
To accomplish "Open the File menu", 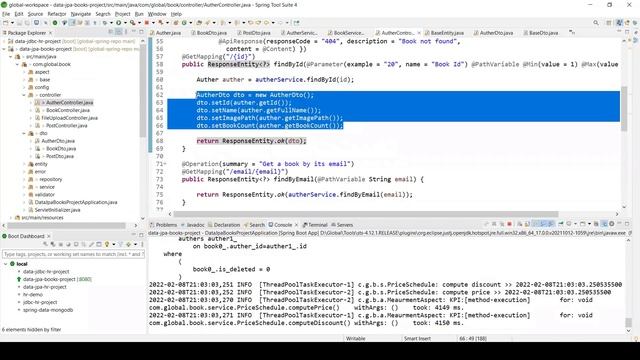I will coord(6,14).
